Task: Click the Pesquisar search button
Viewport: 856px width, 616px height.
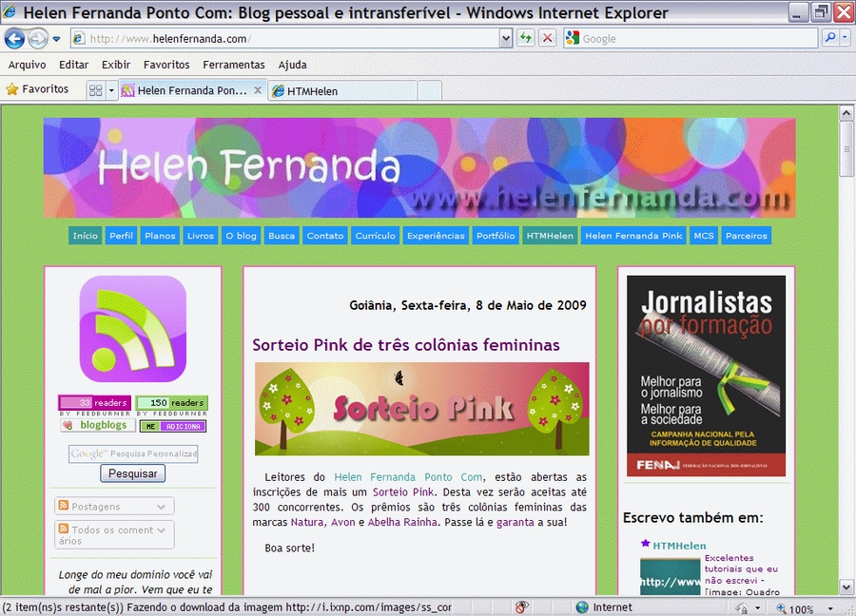Action: [132, 473]
